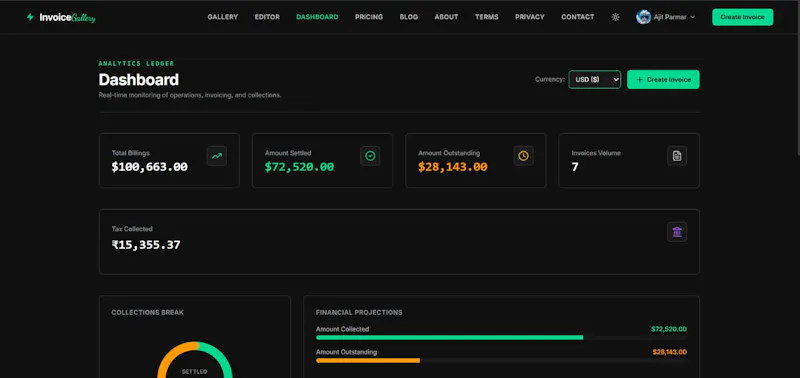This screenshot has height=378, width=800.
Task: Click the $100,663.00 Total Billings value
Action: click(x=149, y=167)
